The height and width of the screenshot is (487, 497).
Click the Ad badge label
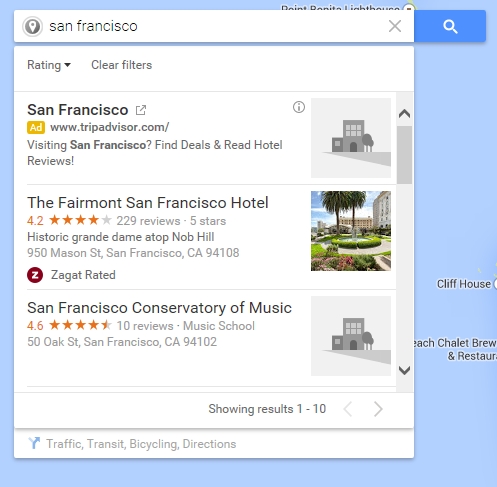tap(36, 127)
